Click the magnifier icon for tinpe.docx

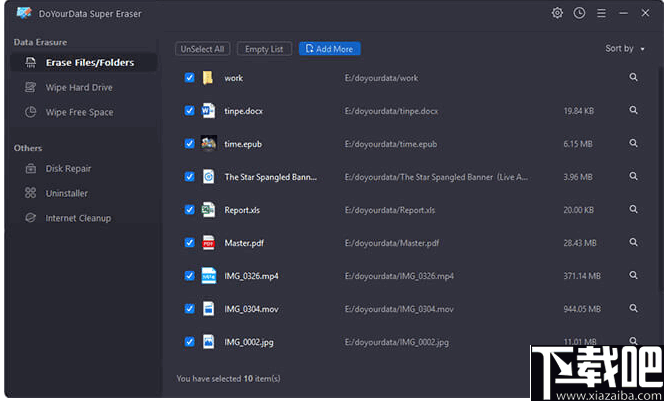633,110
